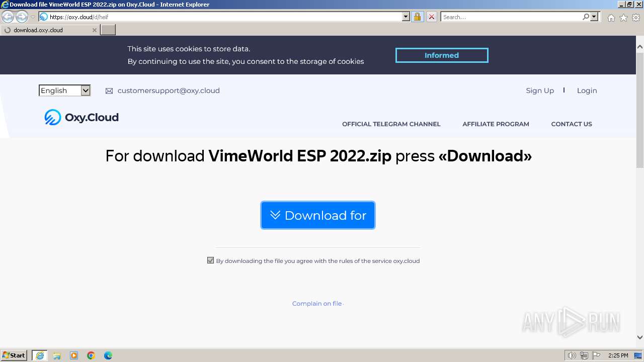The width and height of the screenshot is (644, 362).
Task: Open the Sign Up link
Action: (540, 90)
